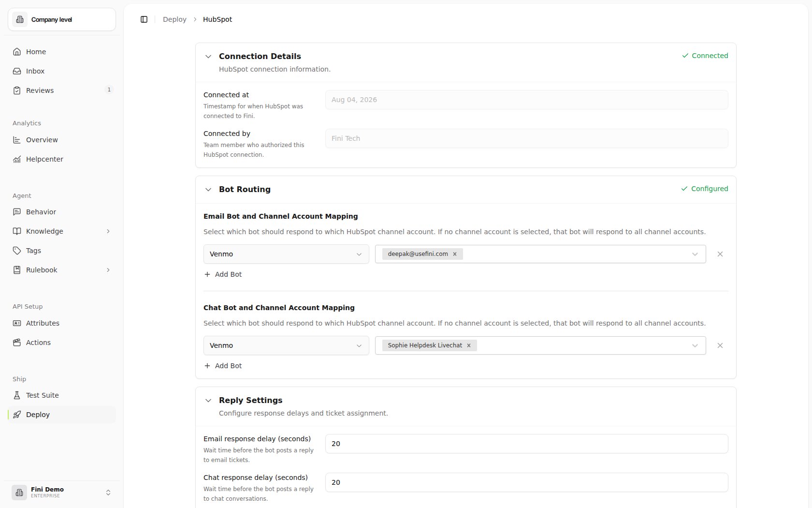Open Helpcenter in sidebar
This screenshot has height=508, width=812.
pyautogui.click(x=62, y=159)
